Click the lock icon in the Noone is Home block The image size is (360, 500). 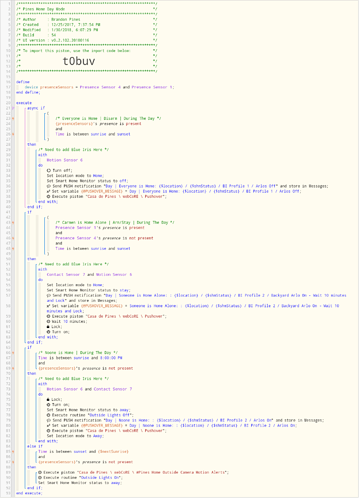[48, 399]
